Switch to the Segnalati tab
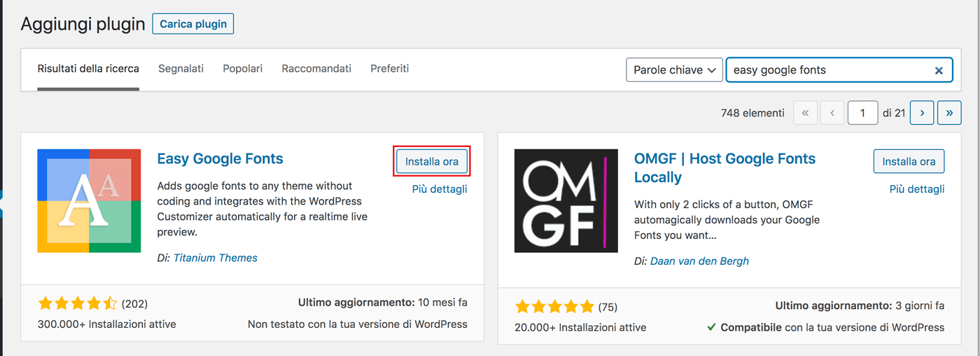Screen dimensions: 980x356 point(181,69)
